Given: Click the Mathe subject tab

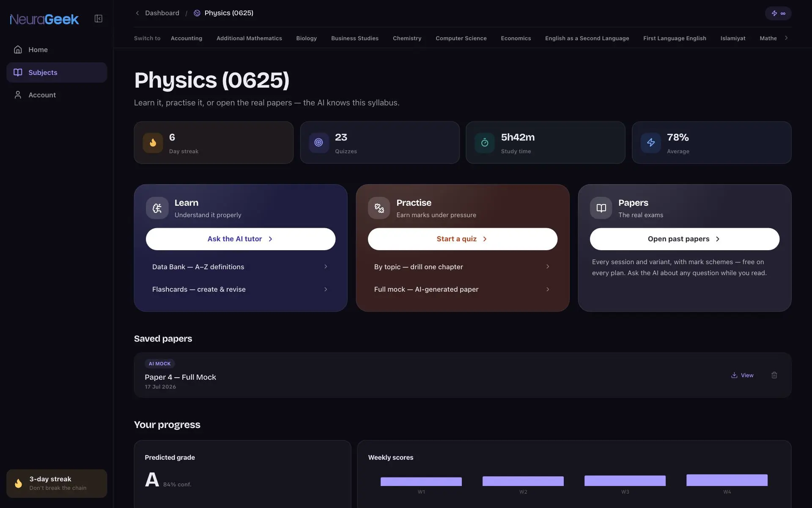Looking at the screenshot, I should [768, 38].
